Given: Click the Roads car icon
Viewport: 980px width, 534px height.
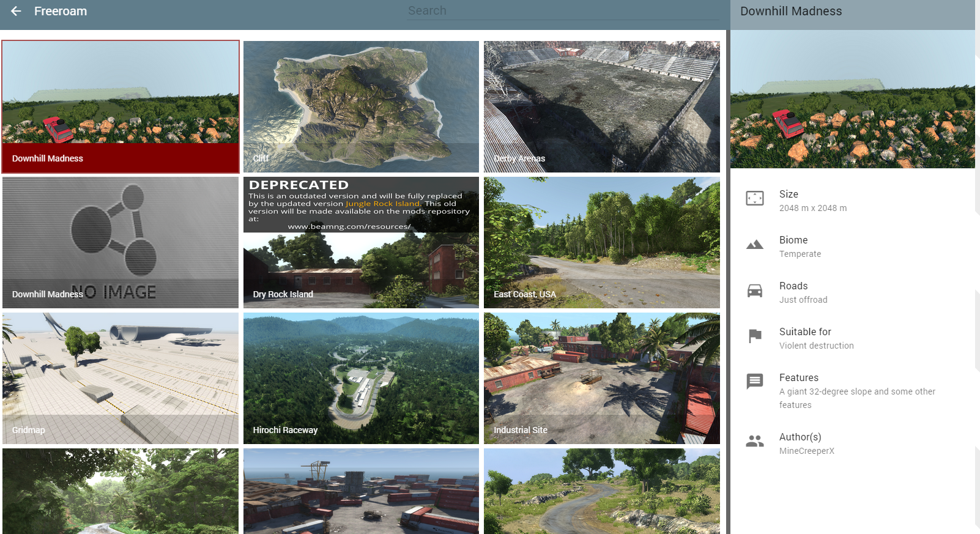Looking at the screenshot, I should pyautogui.click(x=755, y=291).
